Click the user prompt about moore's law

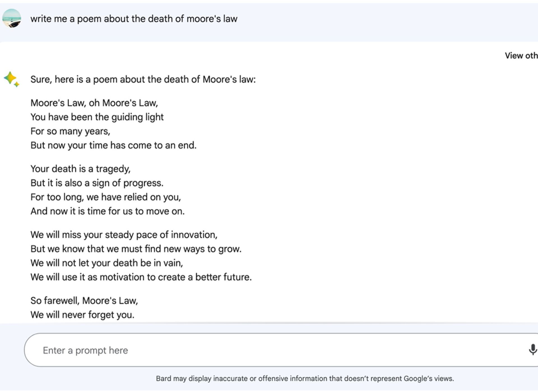[134, 19]
